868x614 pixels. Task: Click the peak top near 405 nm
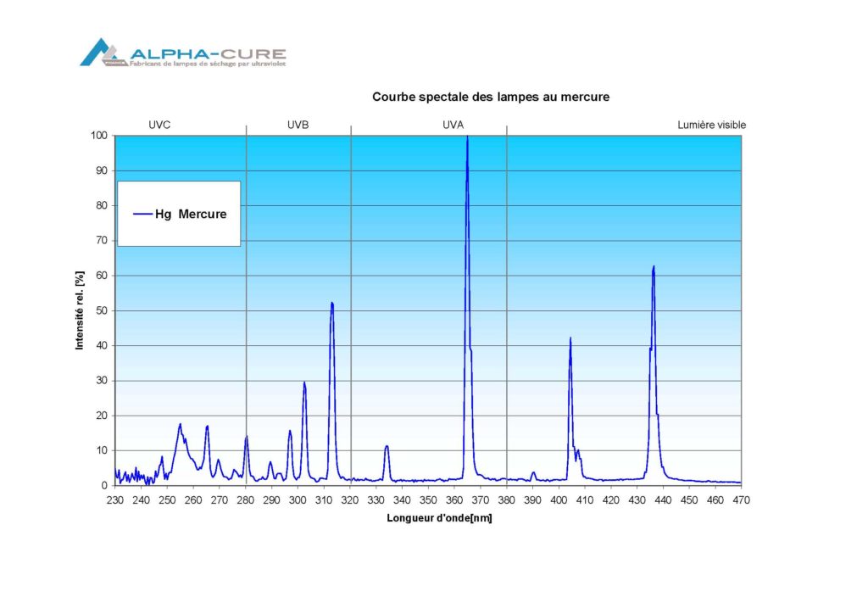(x=570, y=339)
